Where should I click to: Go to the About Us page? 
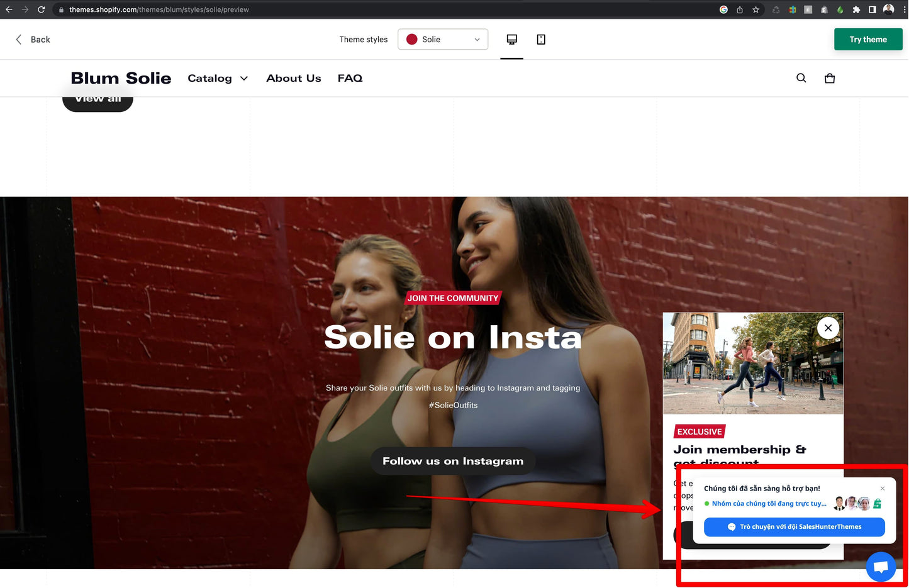click(x=293, y=79)
